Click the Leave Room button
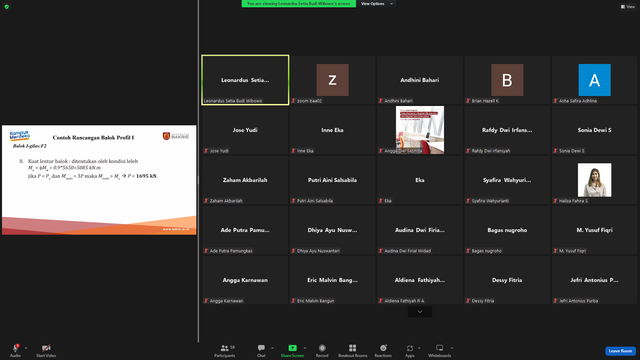The width and height of the screenshot is (640, 360). click(x=620, y=351)
